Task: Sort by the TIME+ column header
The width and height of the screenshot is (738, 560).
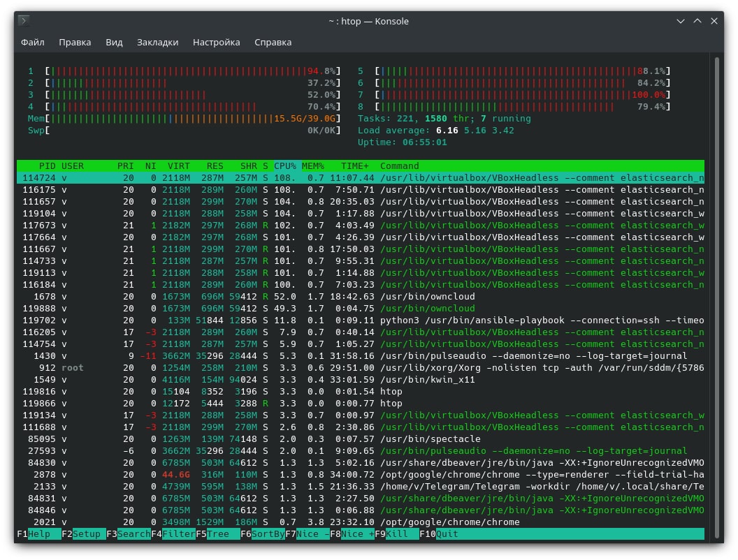Action: click(355, 166)
